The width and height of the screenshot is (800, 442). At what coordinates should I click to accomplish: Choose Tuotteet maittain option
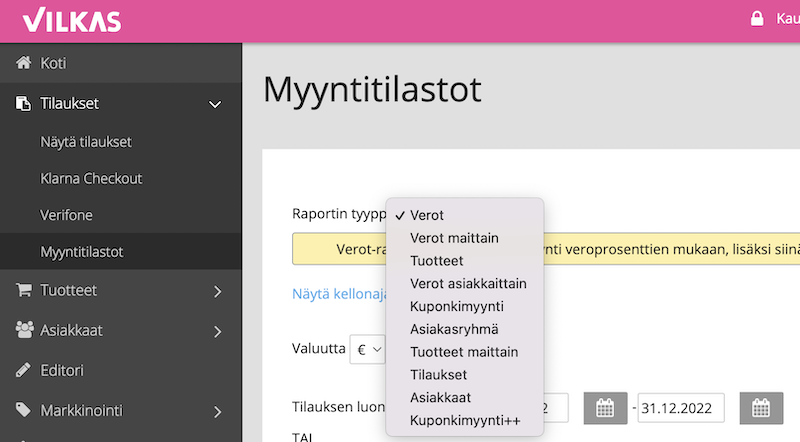tap(465, 352)
